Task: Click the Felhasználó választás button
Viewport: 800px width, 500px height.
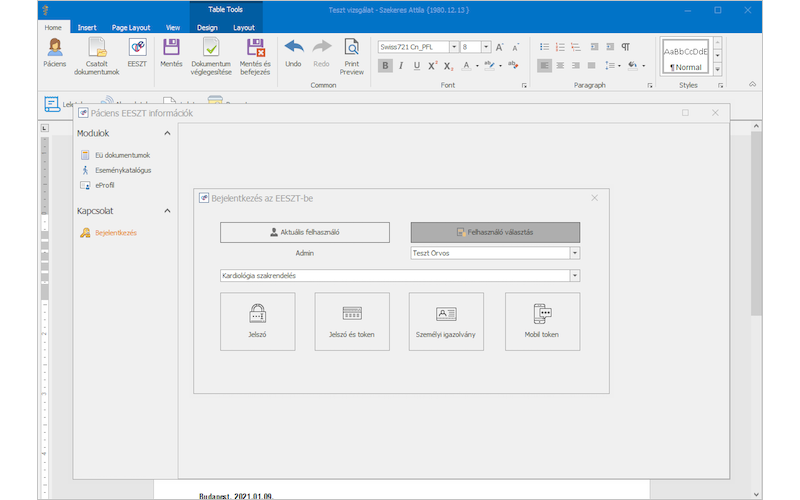Action: (495, 232)
